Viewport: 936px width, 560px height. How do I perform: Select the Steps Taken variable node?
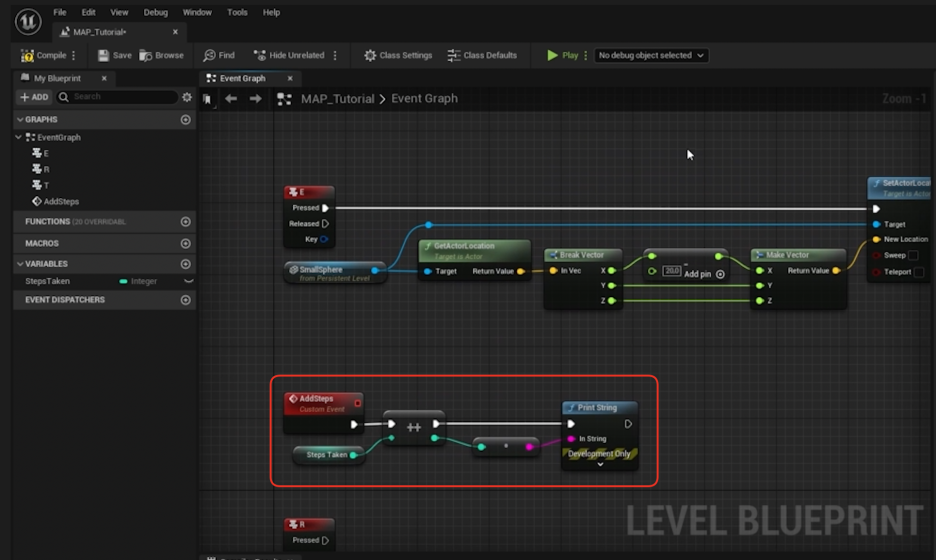click(328, 455)
